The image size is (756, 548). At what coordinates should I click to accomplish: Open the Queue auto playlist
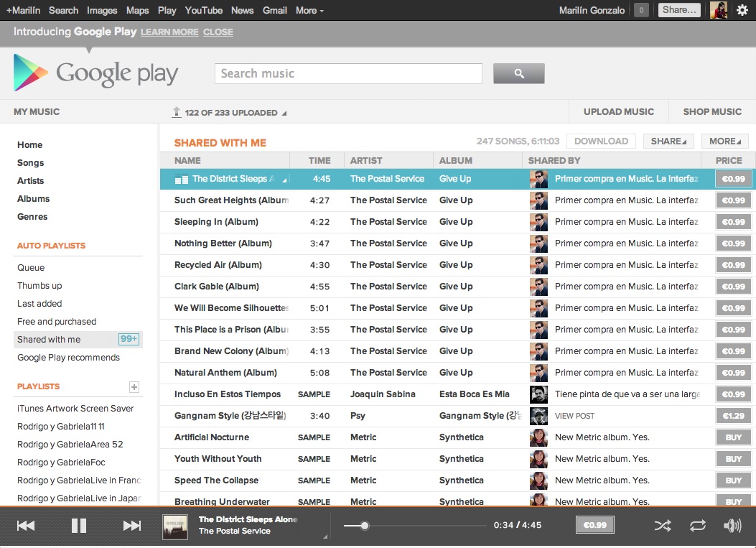point(31,268)
